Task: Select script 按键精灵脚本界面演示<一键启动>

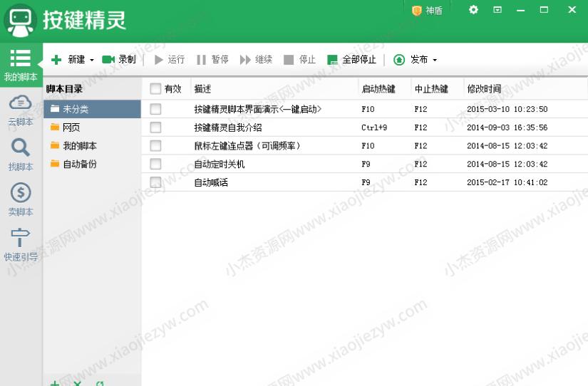Action: [x=257, y=109]
